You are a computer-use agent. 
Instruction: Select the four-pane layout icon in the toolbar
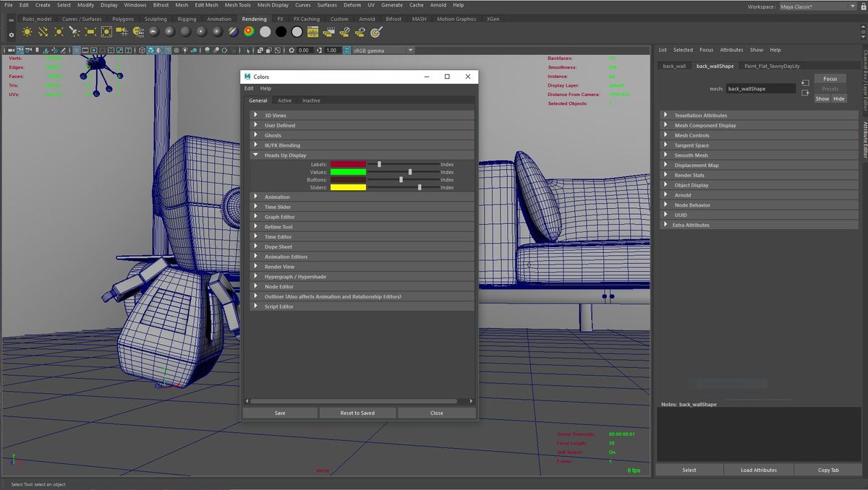[x=110, y=51]
